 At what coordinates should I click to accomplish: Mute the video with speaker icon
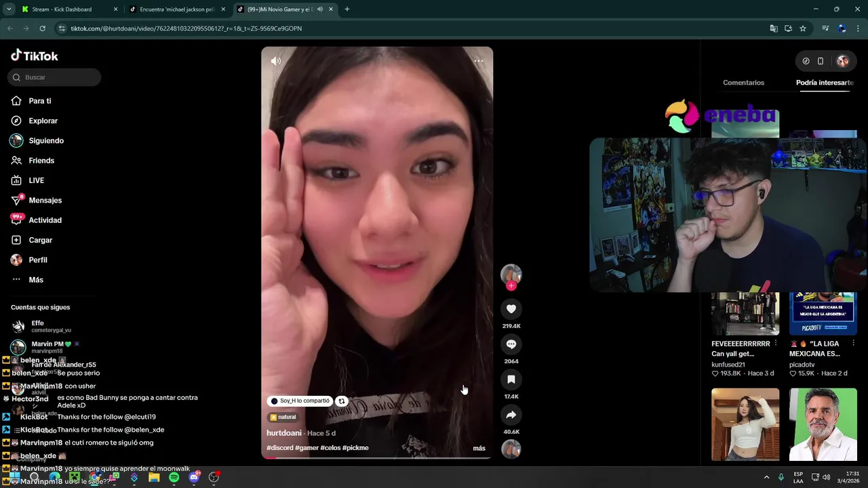tap(276, 61)
